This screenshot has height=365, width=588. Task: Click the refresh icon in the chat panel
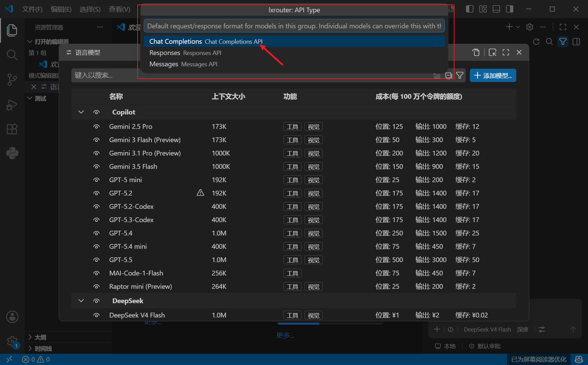(536, 42)
